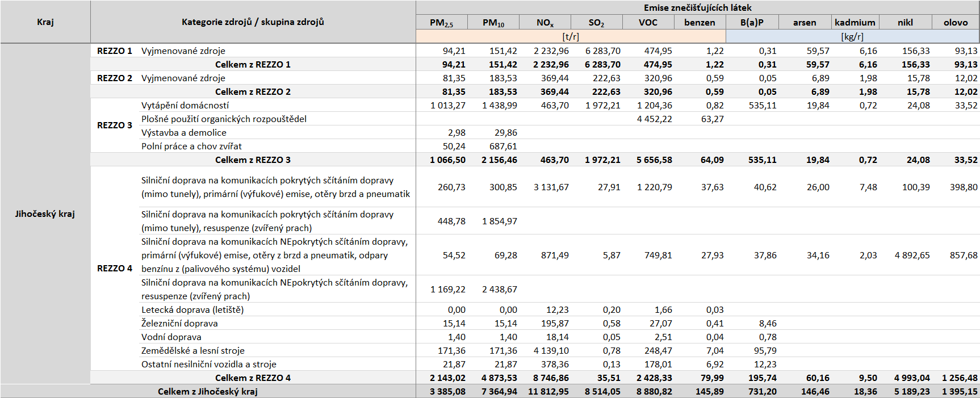The height and width of the screenshot is (398, 980).
Task: Select the total nikl value 5 189,23
Action: tap(912, 392)
